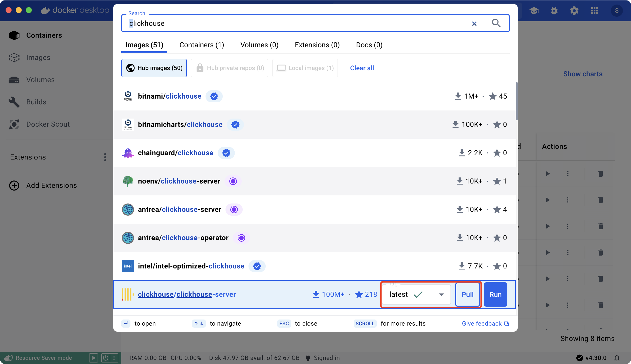This screenshot has height=364, width=631.
Task: Click sponsored OSS badge next to antrea/clickhouse-operator
Action: tap(241, 238)
